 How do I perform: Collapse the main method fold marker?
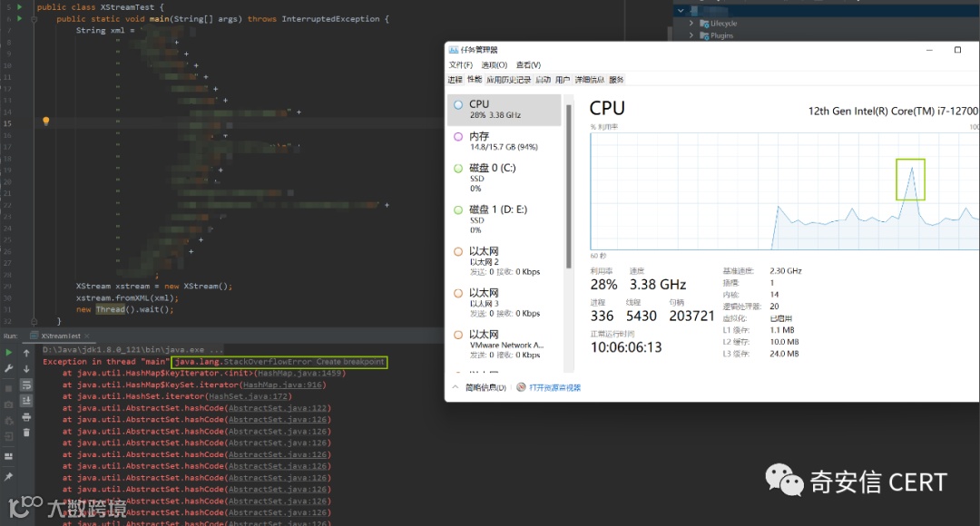[34, 19]
